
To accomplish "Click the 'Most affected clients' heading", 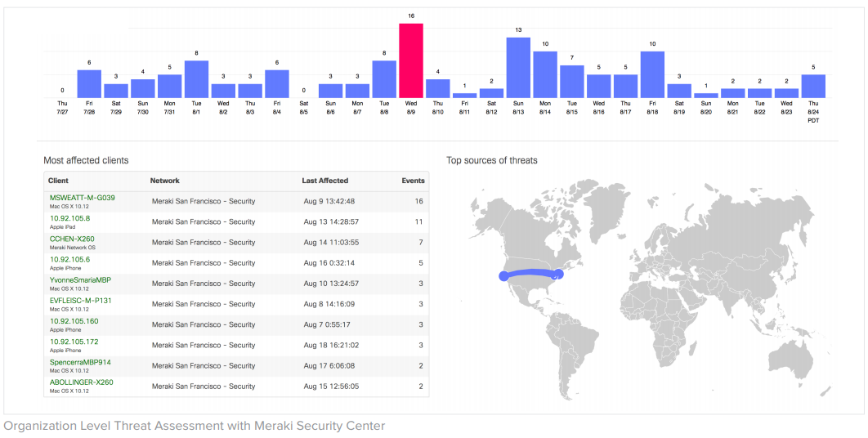I will 86,161.
